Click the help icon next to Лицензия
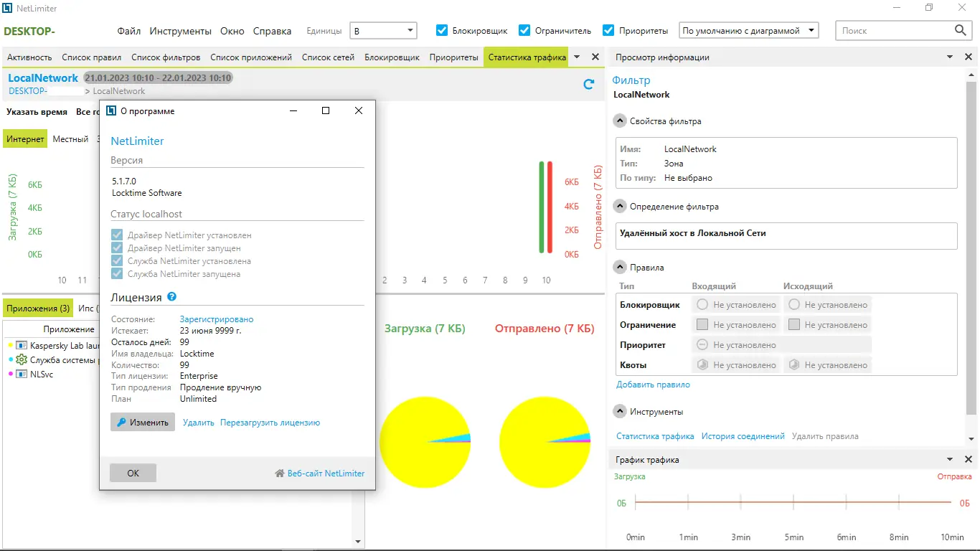 tap(172, 296)
